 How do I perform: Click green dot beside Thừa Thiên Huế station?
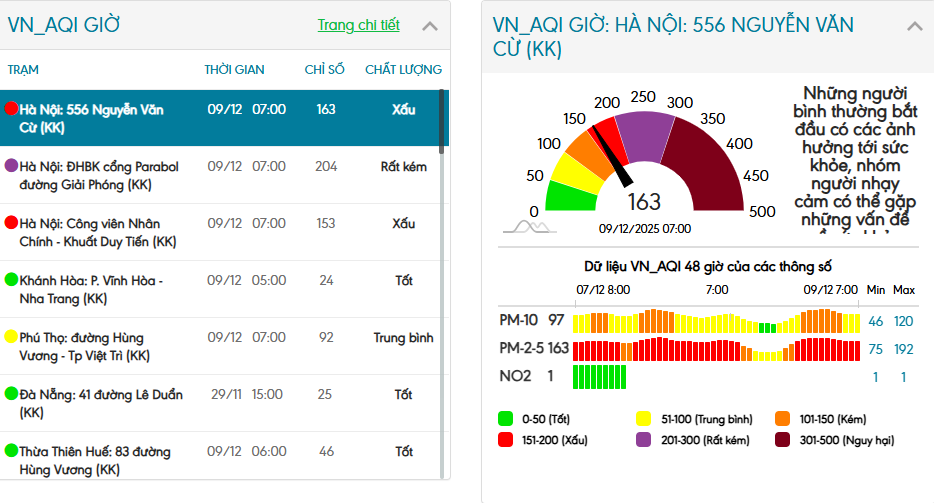12,451
